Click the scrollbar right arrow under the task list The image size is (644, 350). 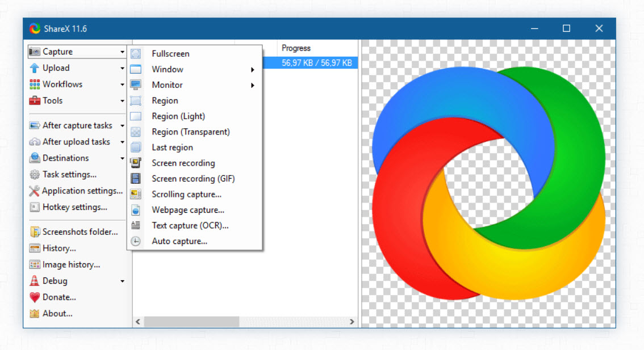pyautogui.click(x=352, y=322)
